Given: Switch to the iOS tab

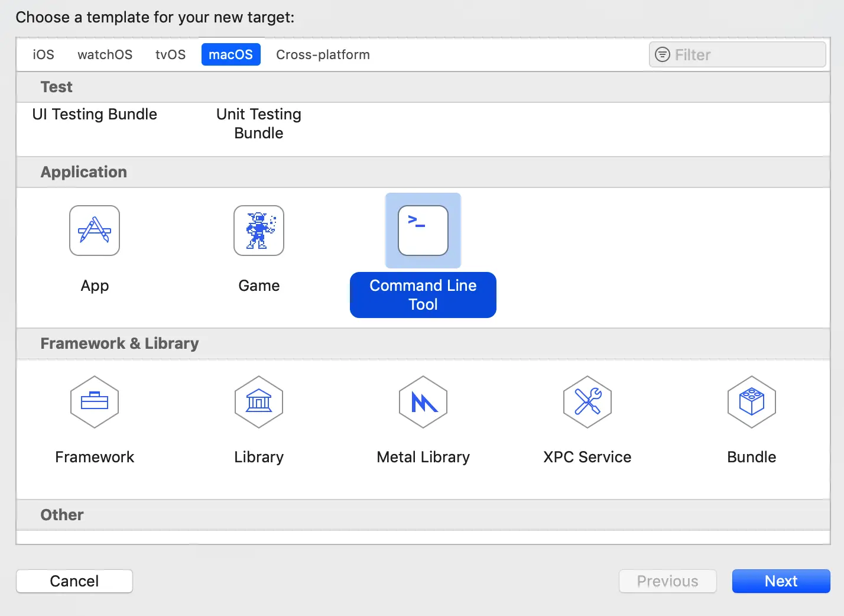Looking at the screenshot, I should click(x=44, y=54).
